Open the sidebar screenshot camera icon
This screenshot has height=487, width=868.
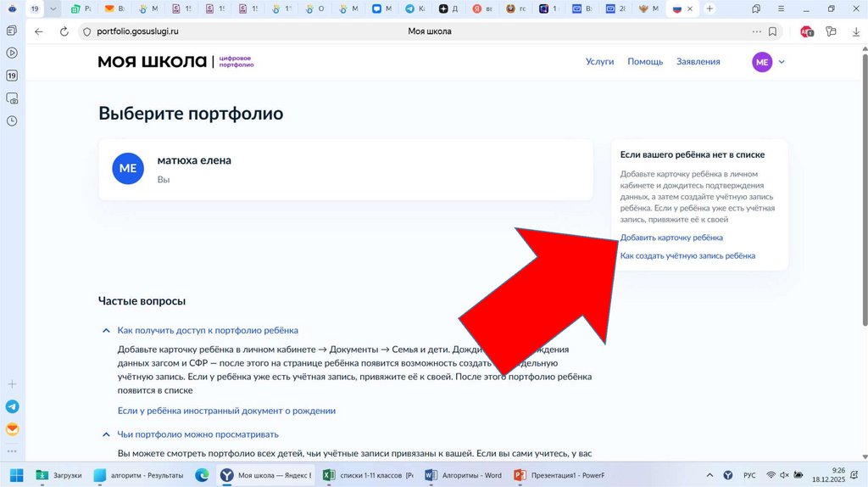pos(12,98)
